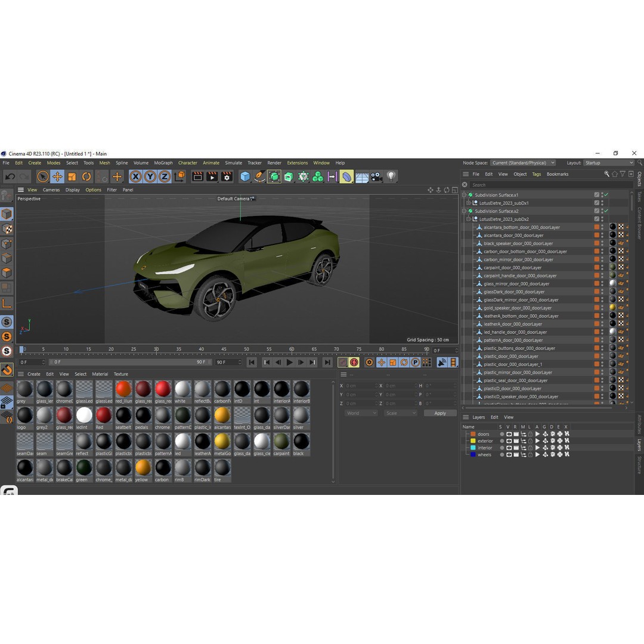Open the MoGraph menu
This screenshot has width=644, height=644.
163,163
